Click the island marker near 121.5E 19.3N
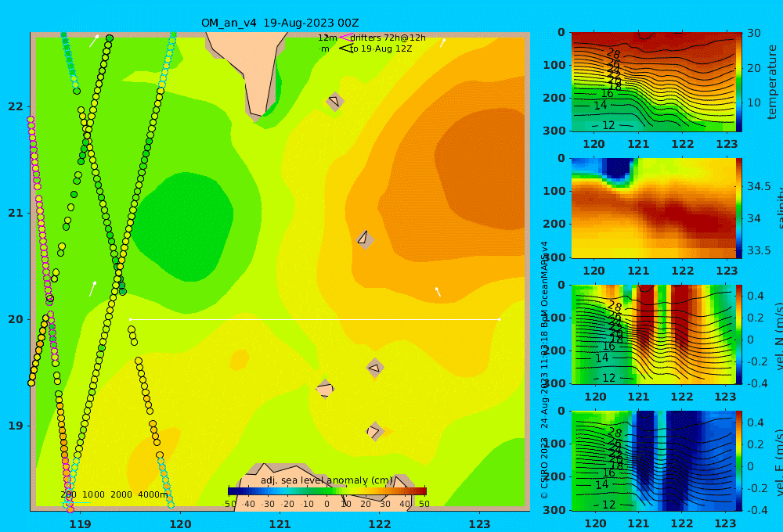The height and width of the screenshot is (532, 783). tap(325, 389)
